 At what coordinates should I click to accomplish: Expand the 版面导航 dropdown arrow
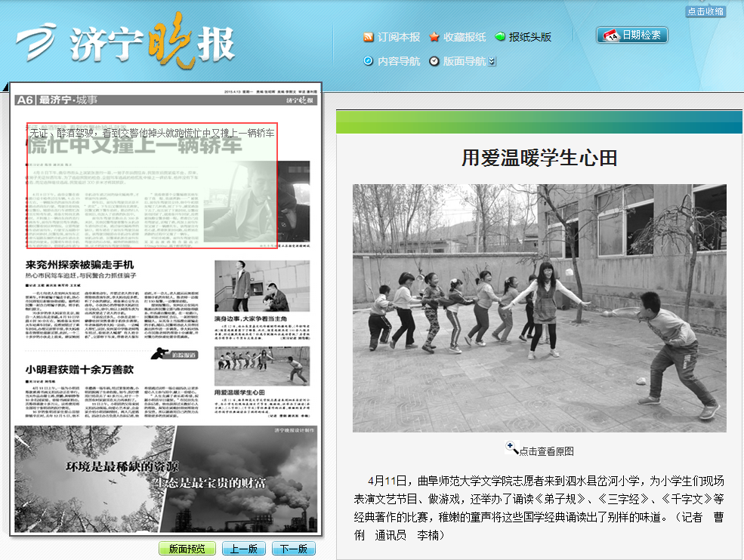pos(492,61)
